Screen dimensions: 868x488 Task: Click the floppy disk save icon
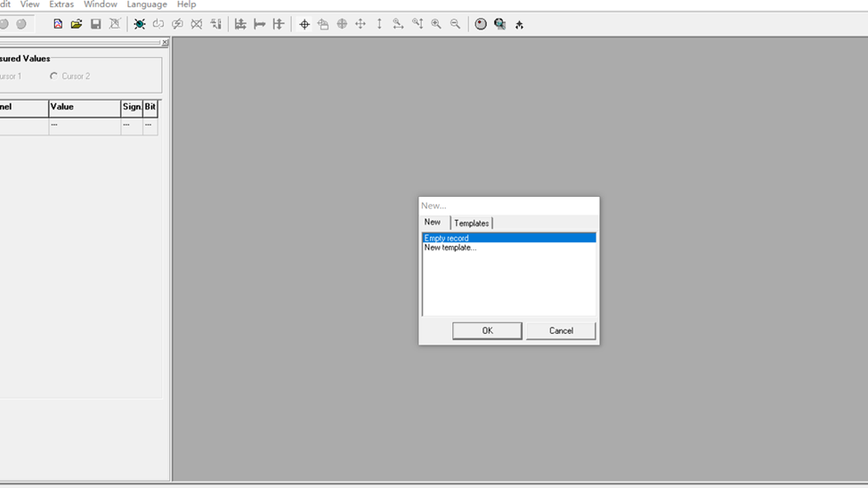point(96,24)
